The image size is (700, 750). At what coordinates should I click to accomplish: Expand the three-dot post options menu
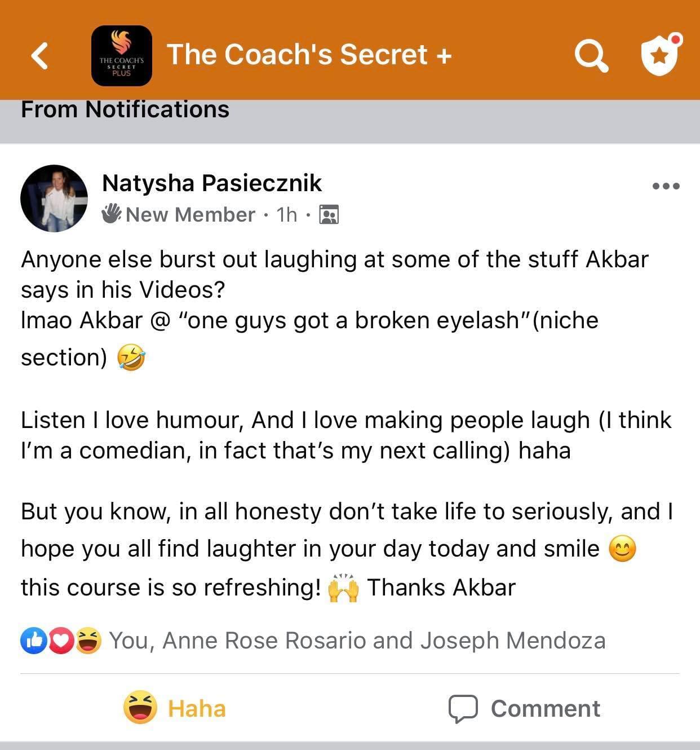tap(666, 186)
